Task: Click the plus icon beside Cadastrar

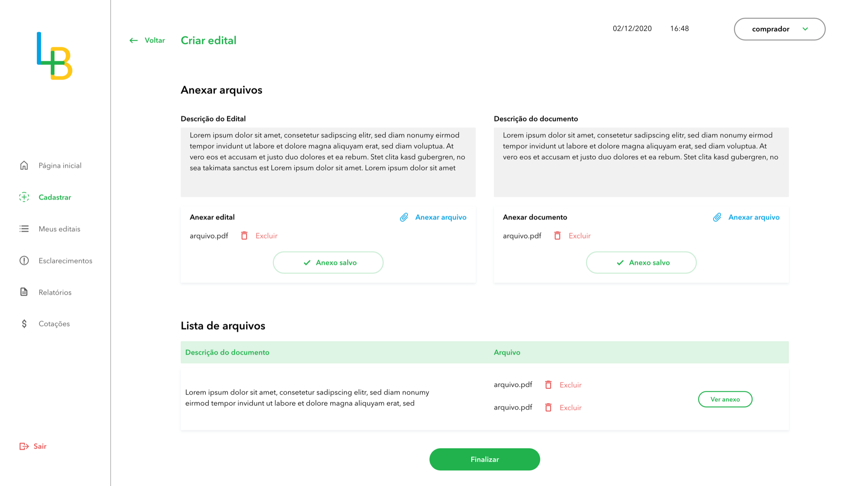Action: [x=24, y=197]
